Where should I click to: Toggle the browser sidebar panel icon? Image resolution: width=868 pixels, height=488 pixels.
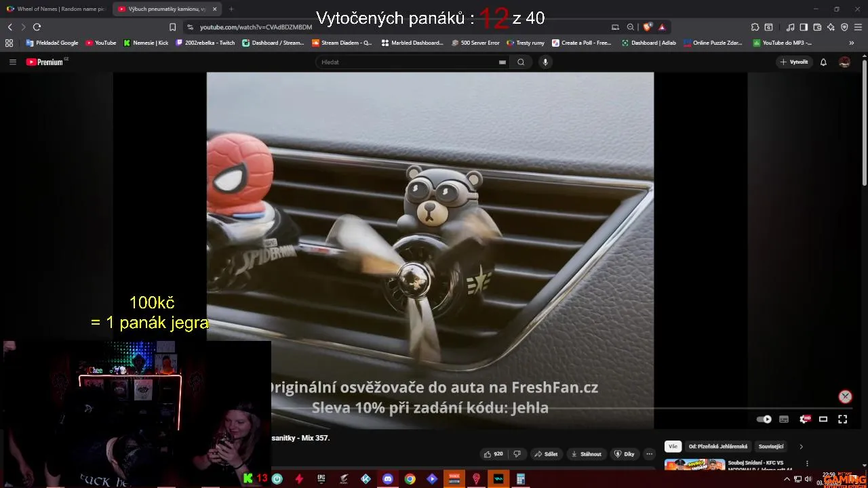click(x=804, y=27)
